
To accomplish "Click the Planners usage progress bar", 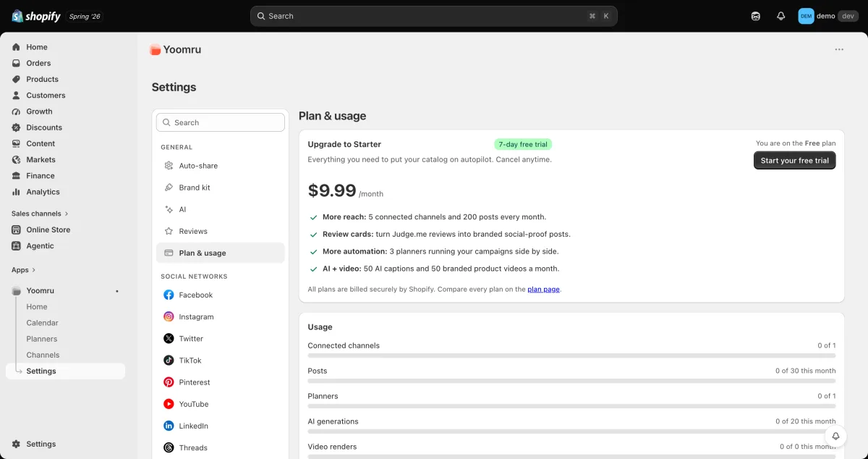I will point(571,406).
